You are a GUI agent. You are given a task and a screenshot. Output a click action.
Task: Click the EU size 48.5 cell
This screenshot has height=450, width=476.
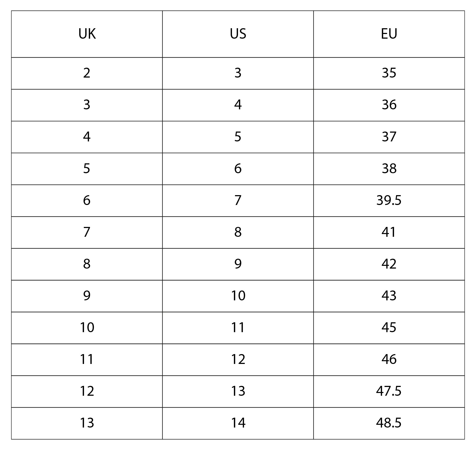pyautogui.click(x=389, y=423)
